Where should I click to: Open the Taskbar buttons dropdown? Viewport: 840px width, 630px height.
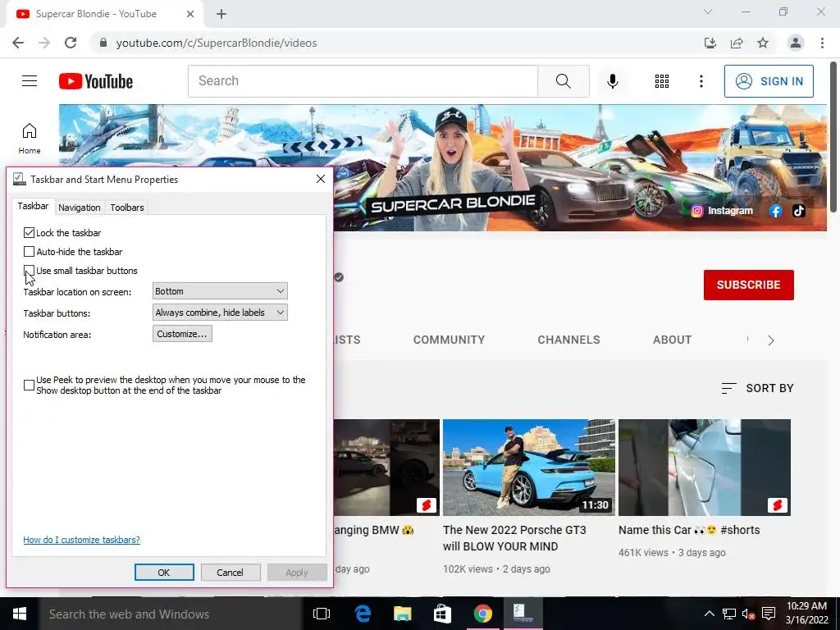tap(220, 313)
